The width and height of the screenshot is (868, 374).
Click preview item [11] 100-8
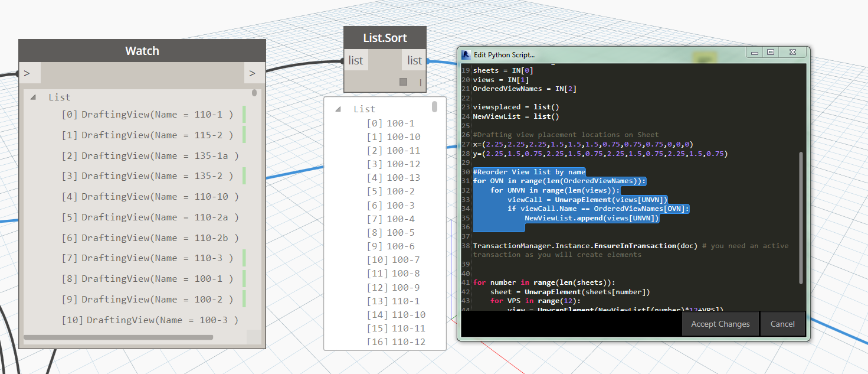pos(394,274)
